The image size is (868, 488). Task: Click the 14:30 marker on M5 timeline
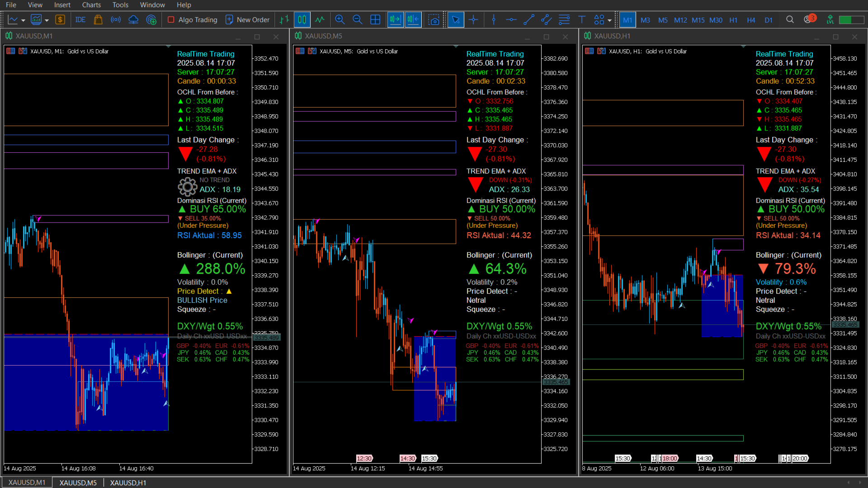(408, 458)
